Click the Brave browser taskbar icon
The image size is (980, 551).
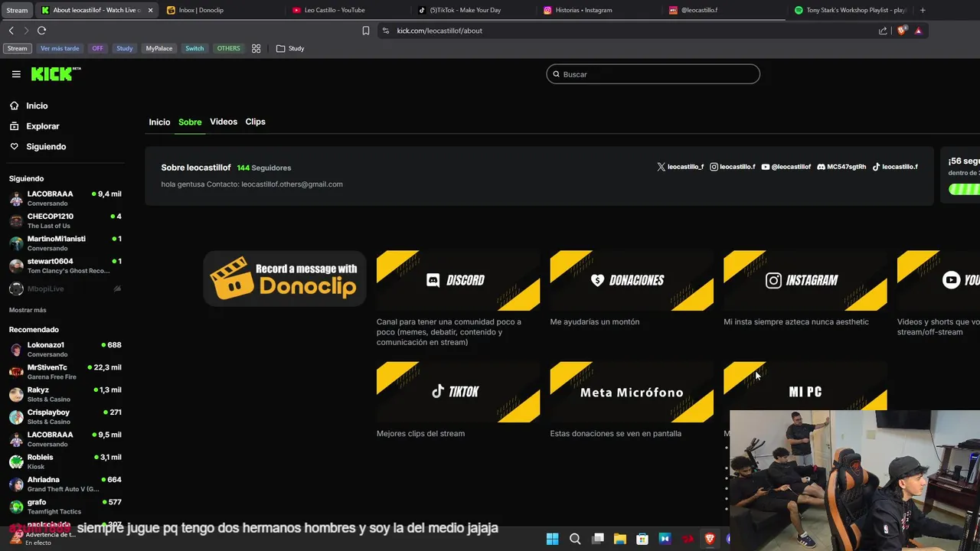click(710, 539)
